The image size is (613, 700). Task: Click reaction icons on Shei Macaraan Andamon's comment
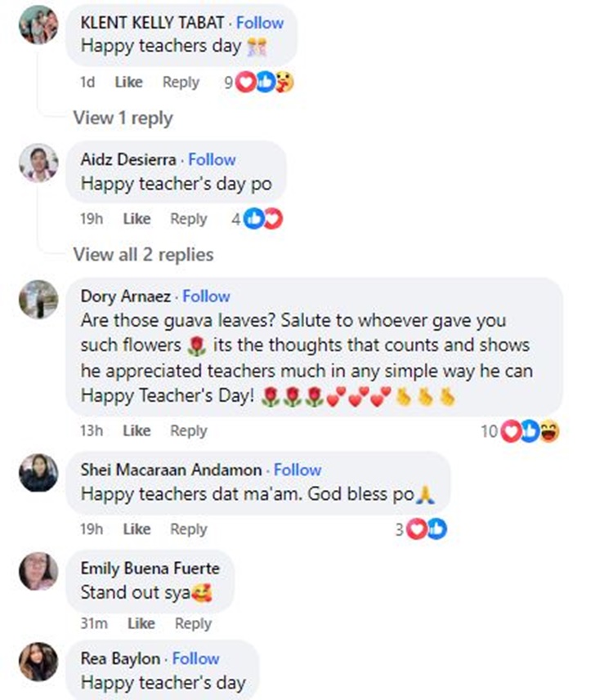click(x=427, y=529)
